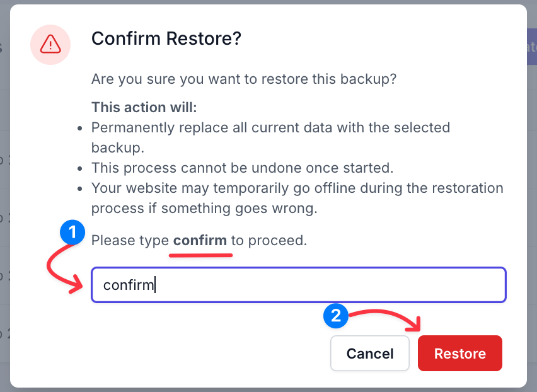The height and width of the screenshot is (392, 537).
Task: Focus the confirmation text input field
Action: 299,285
